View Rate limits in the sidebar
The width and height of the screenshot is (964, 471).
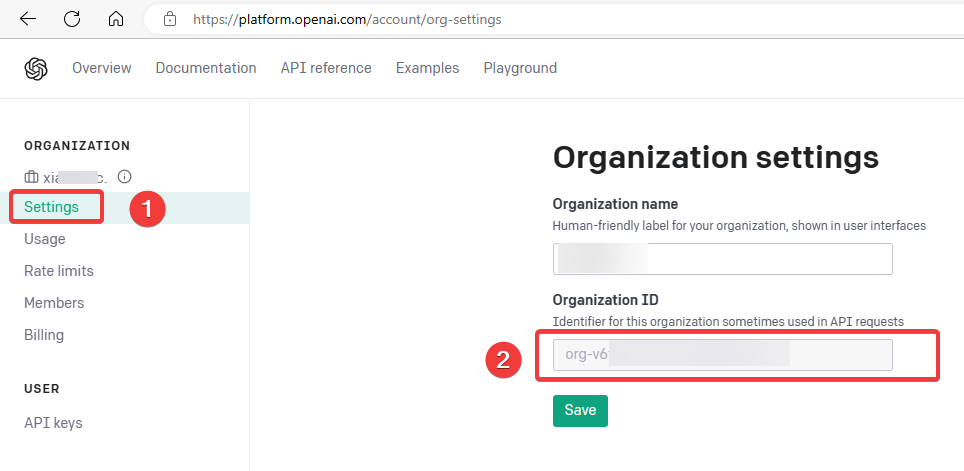coord(59,271)
